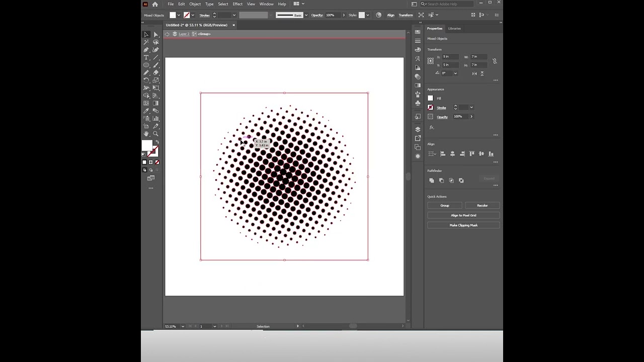
Task: Pick the Lasso tool
Action: coord(155,42)
